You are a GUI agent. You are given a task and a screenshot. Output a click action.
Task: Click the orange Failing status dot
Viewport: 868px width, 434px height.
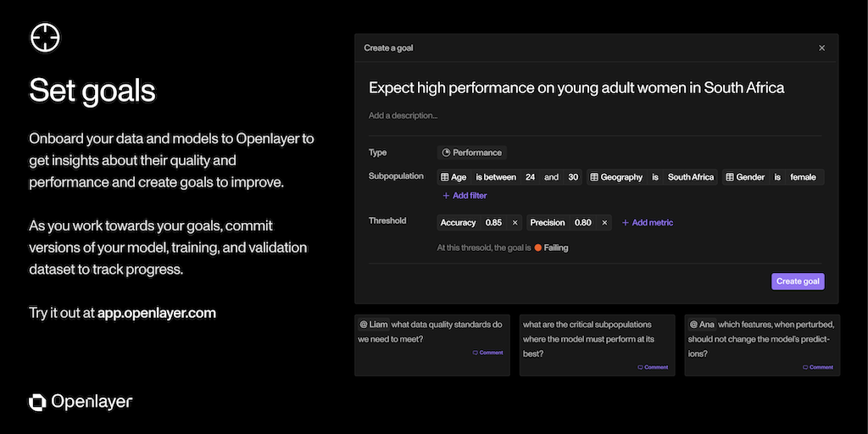(x=537, y=248)
